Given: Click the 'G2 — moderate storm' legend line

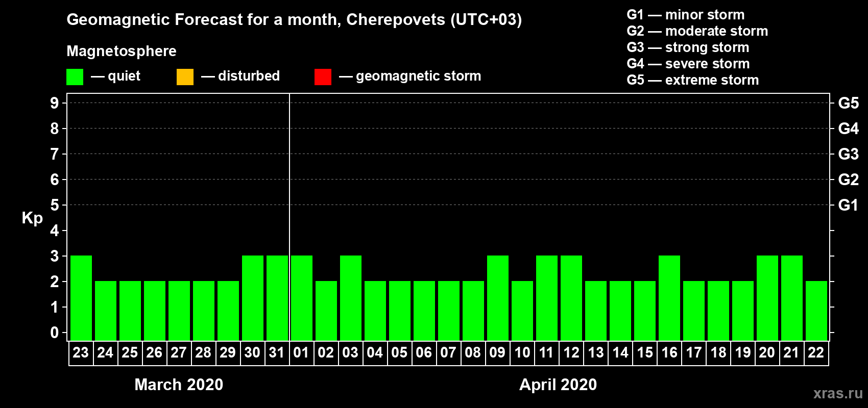Looking at the screenshot, I should (x=697, y=31).
